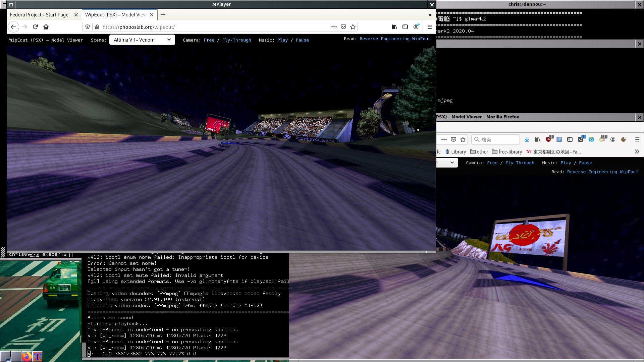Viewport: 644px width, 362px height.
Task: Close the WipEout (PSX) tab
Action: 152,15
